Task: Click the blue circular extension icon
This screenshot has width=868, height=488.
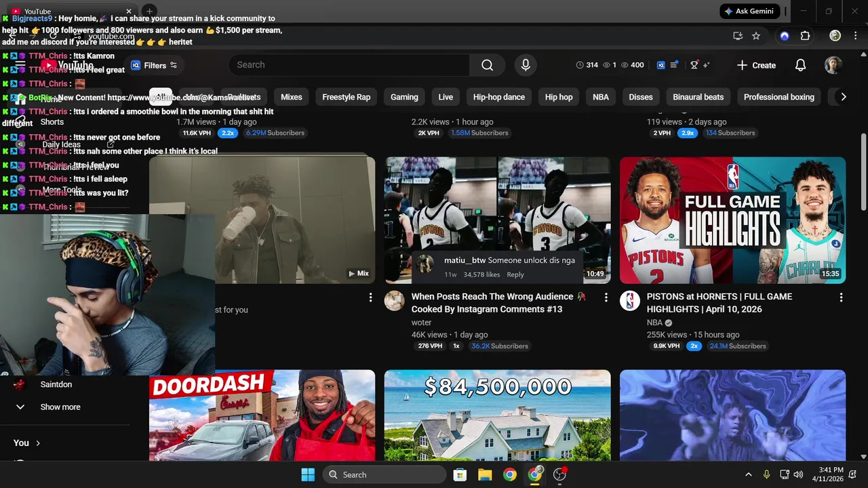Action: pos(785,36)
